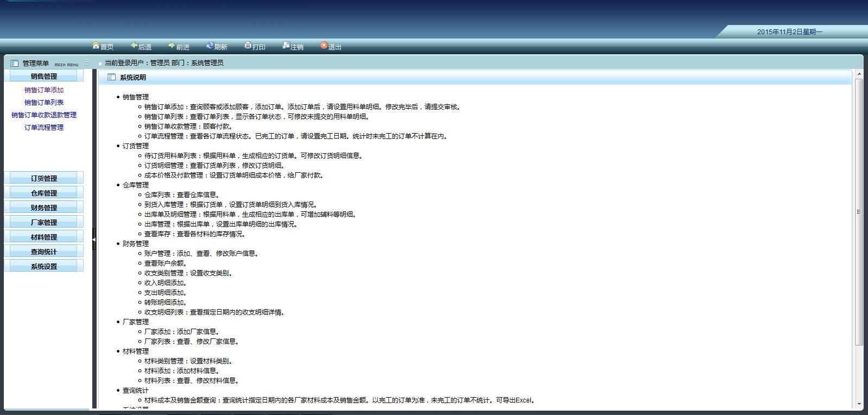
Task: Click the 首页 home icon
Action: [96, 46]
